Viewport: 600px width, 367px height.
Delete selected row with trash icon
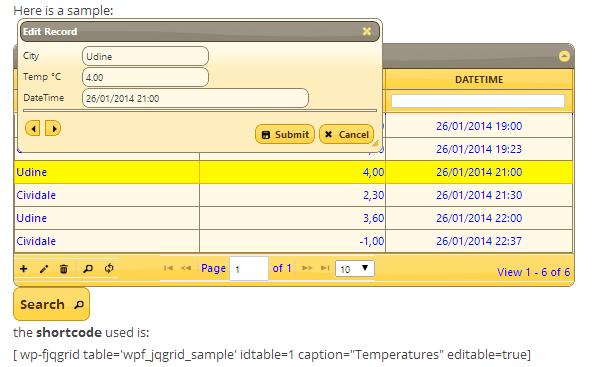[x=64, y=269]
